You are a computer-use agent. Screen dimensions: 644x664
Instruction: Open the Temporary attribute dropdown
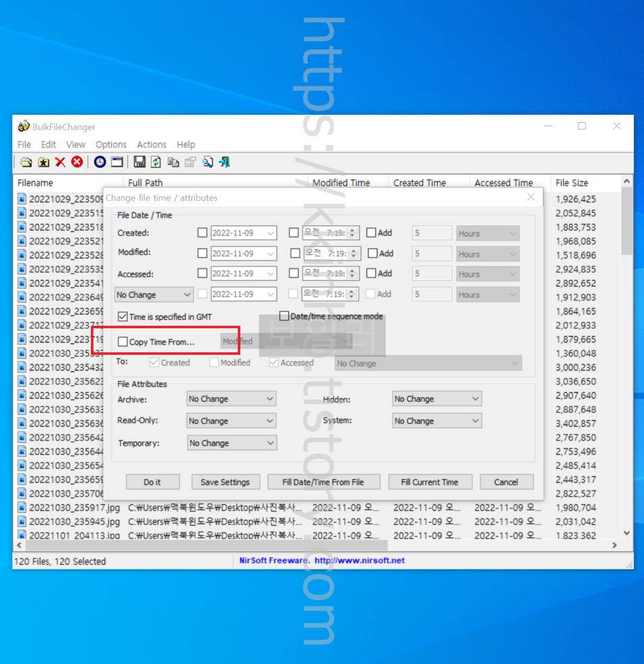[x=232, y=443]
